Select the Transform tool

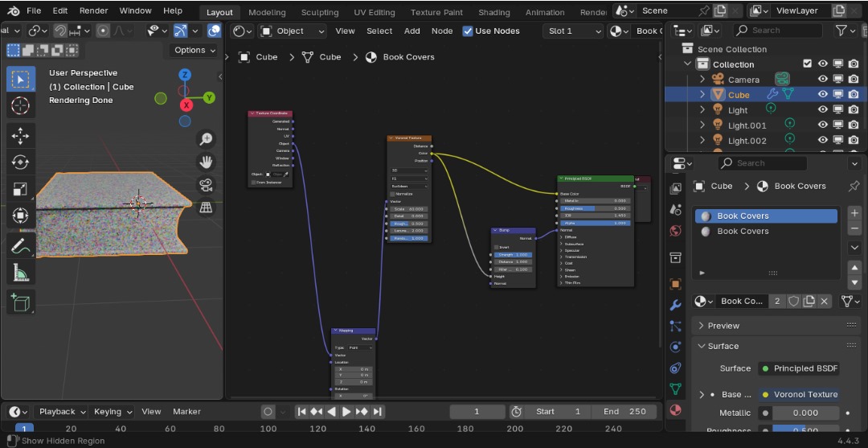click(20, 216)
